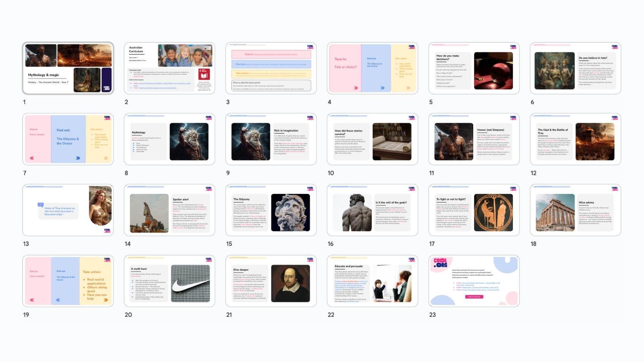644x362 pixels.
Task: Click the pink button on slide 23
Action: 474,297
